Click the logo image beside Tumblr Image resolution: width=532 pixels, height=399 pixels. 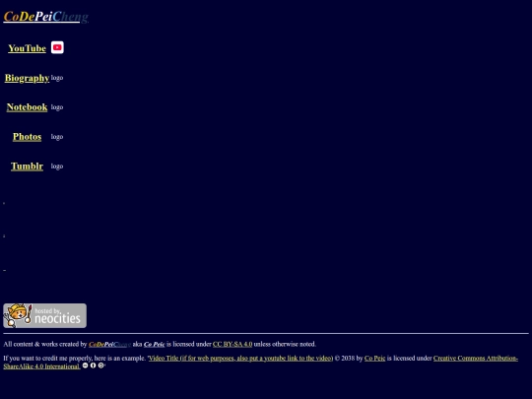[57, 166]
